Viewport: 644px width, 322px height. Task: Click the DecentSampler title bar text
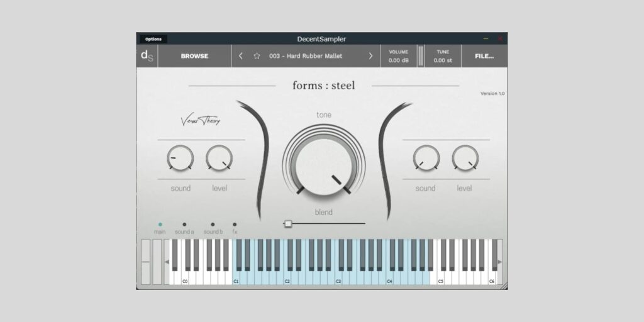tap(321, 39)
